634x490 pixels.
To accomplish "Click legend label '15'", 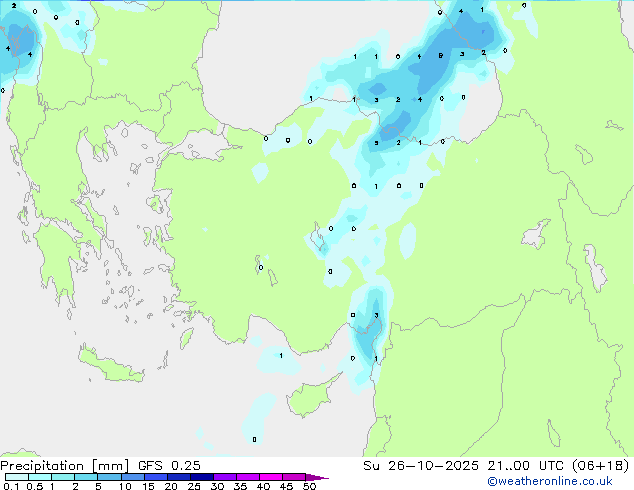I will coord(148,486).
